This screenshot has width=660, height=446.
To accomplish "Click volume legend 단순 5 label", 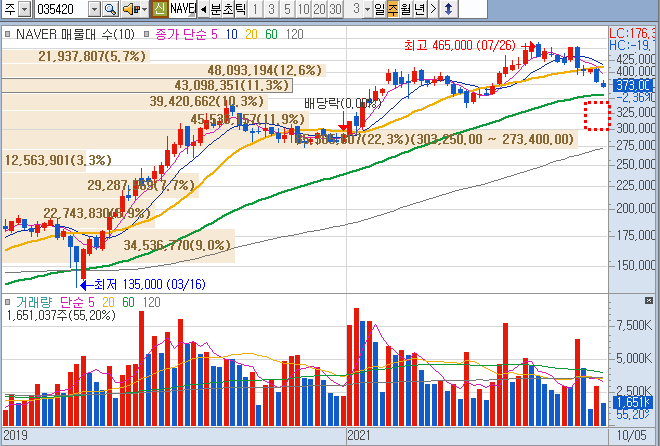I will point(77,302).
